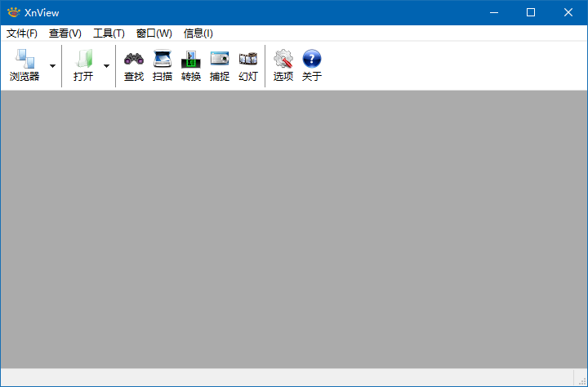Image resolution: width=588 pixels, height=387 pixels.
Task: Select the 捕捉 screen capture tool
Action: (220, 65)
